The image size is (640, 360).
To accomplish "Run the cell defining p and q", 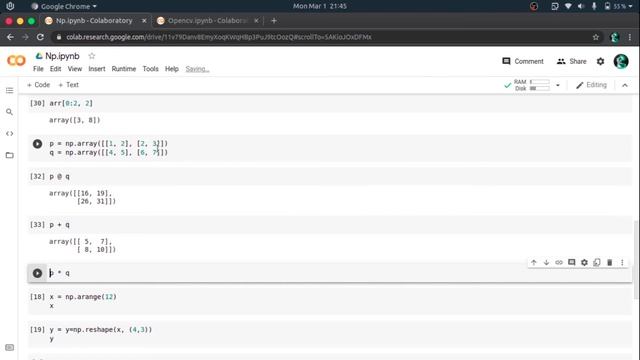I will [37, 144].
